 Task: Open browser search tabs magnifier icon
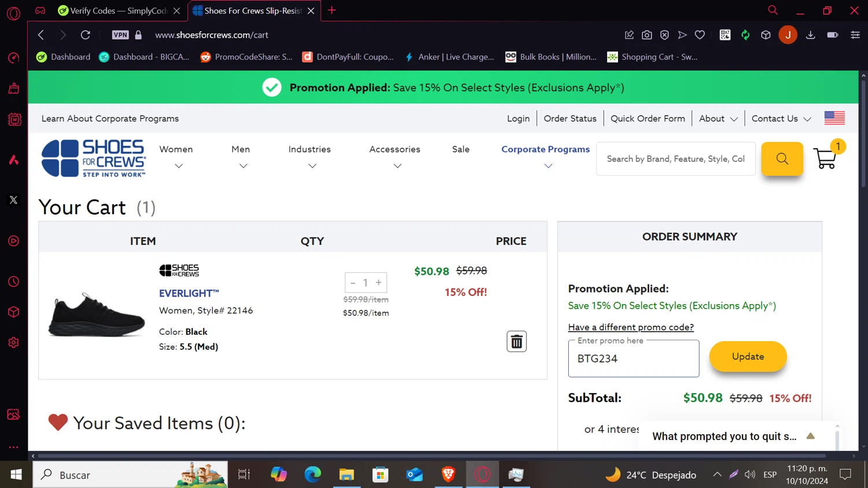pos(773,10)
